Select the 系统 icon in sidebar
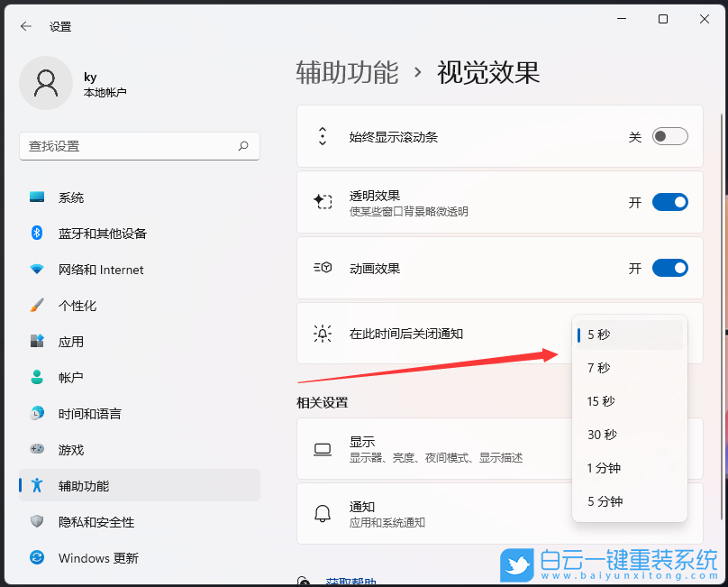The width and height of the screenshot is (728, 587). (x=37, y=197)
